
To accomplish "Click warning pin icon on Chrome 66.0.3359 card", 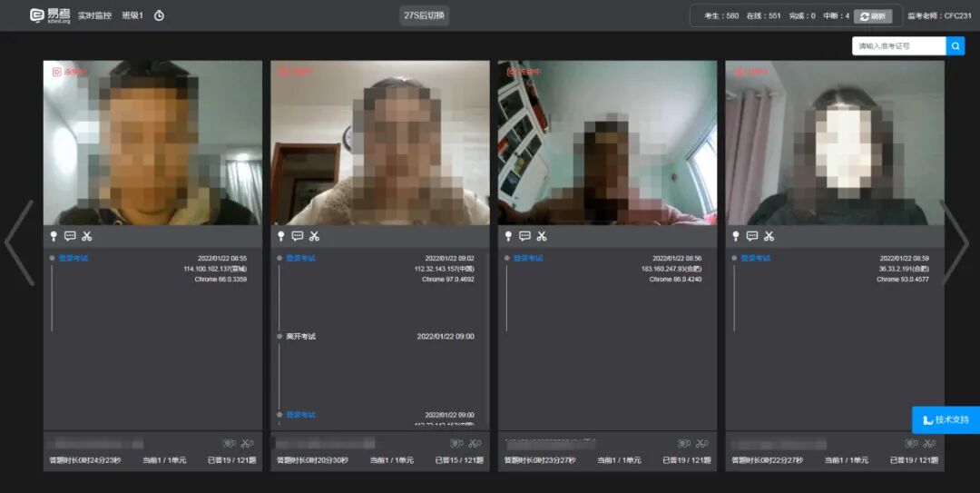I will coord(54,236).
